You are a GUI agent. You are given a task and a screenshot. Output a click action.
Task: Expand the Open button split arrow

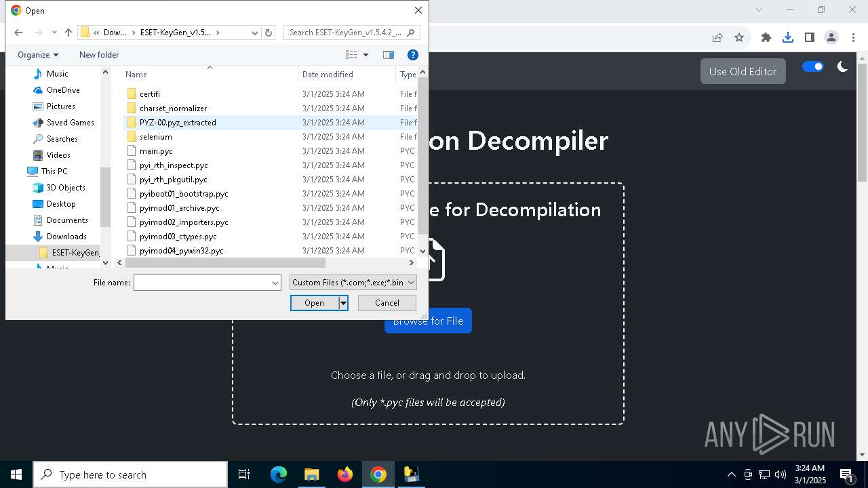pos(344,303)
